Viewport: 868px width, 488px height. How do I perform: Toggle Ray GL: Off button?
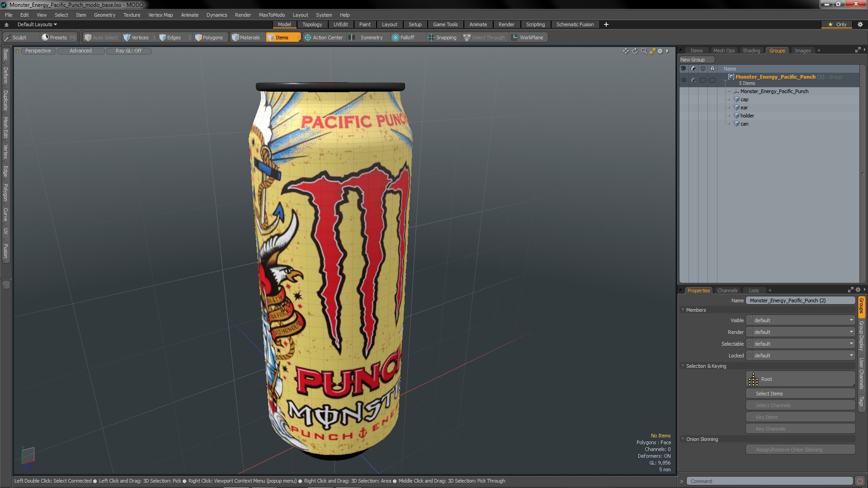129,51
